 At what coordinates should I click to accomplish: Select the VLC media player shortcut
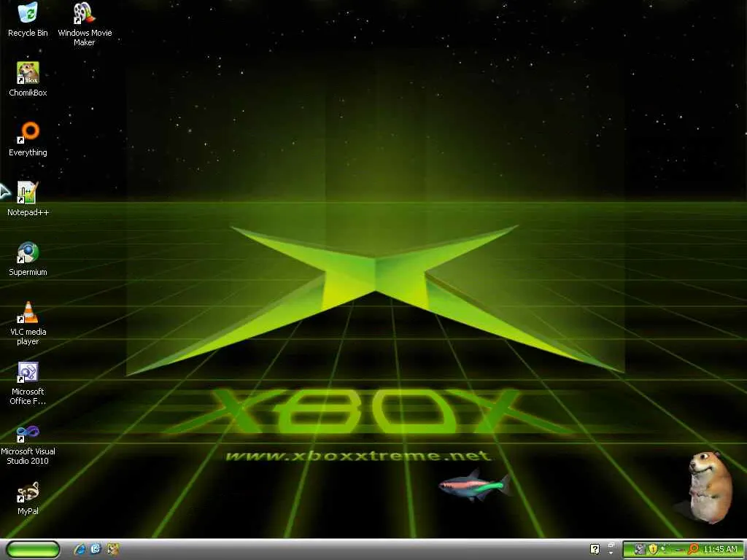coord(28,312)
